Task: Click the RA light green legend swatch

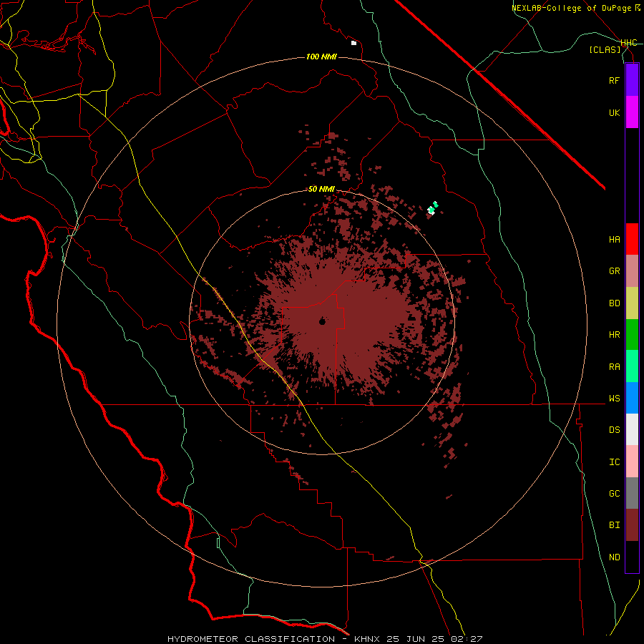Action: 632,366
